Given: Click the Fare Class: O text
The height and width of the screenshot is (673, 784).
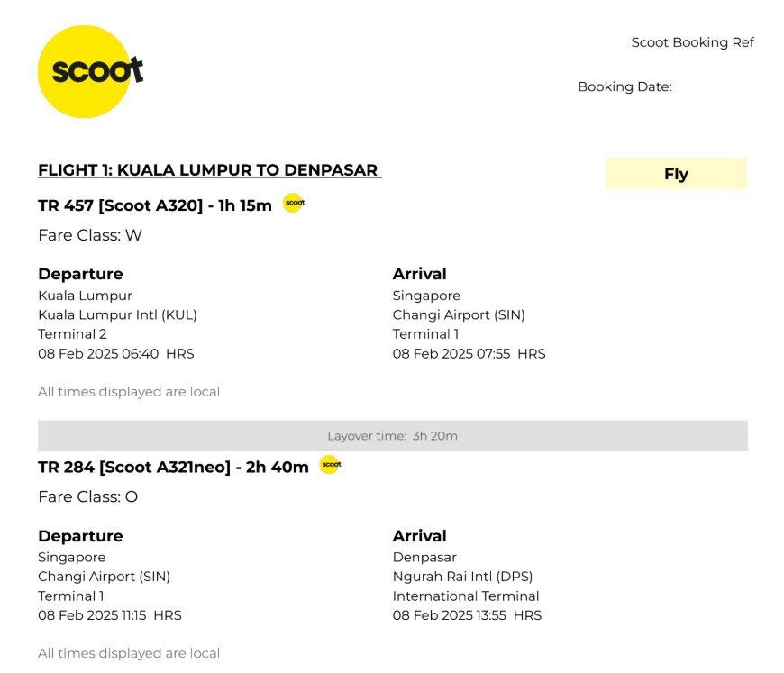Looking at the screenshot, I should point(88,496).
